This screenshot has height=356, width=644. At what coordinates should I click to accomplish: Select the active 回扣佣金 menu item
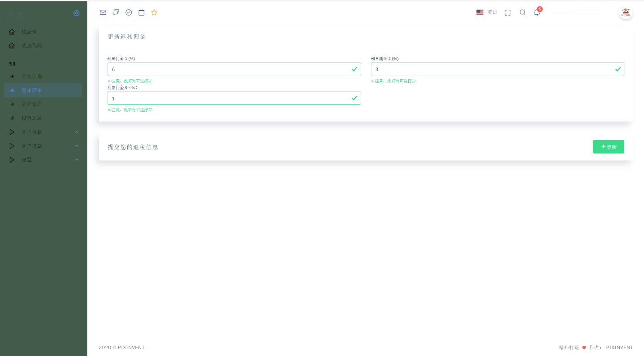tap(43, 90)
